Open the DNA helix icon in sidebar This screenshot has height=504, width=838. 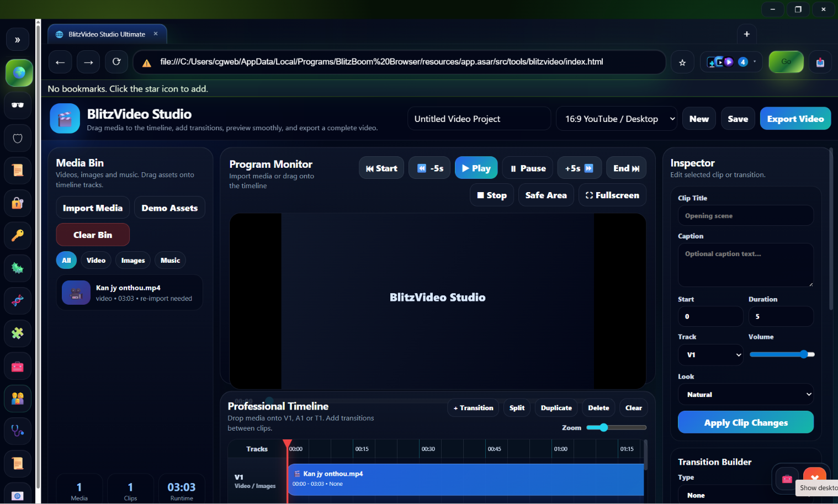point(18,301)
